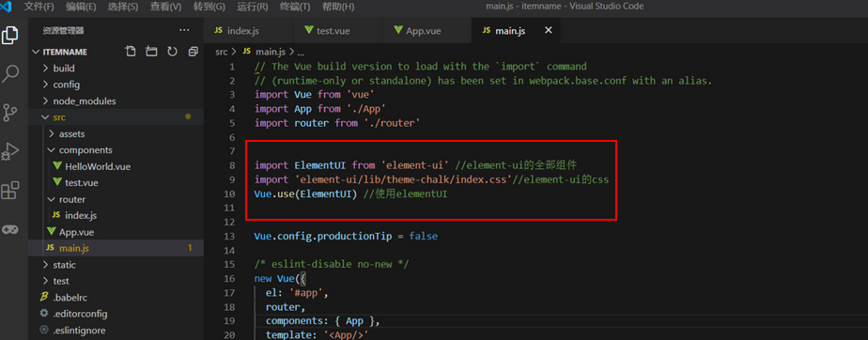Click the src breadcrumb segment
The image size is (868, 340).
pos(221,52)
